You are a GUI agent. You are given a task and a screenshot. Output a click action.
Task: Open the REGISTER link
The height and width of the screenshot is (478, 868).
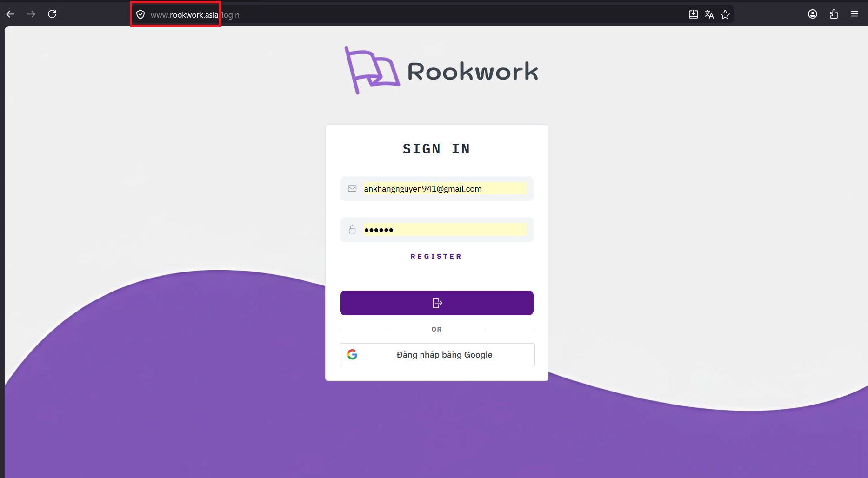point(436,256)
